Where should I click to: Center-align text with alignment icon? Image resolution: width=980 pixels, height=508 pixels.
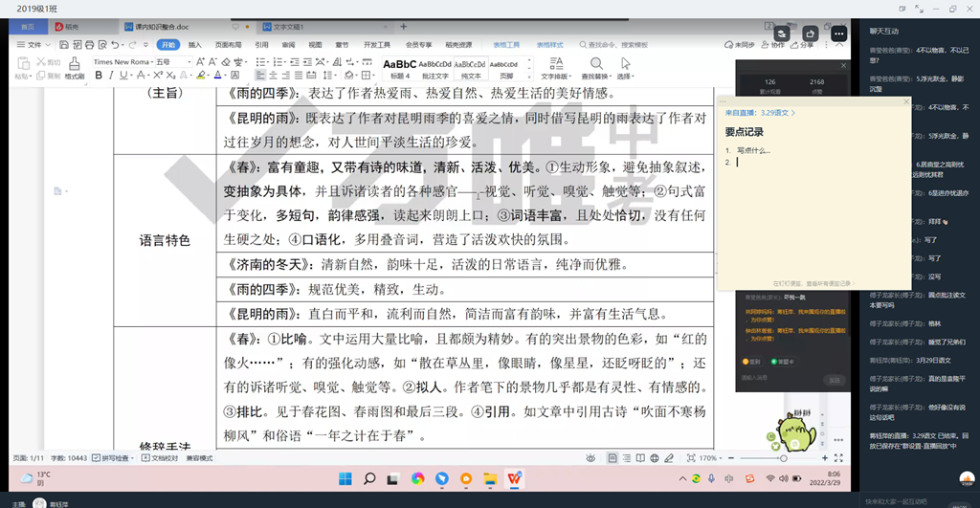275,76
